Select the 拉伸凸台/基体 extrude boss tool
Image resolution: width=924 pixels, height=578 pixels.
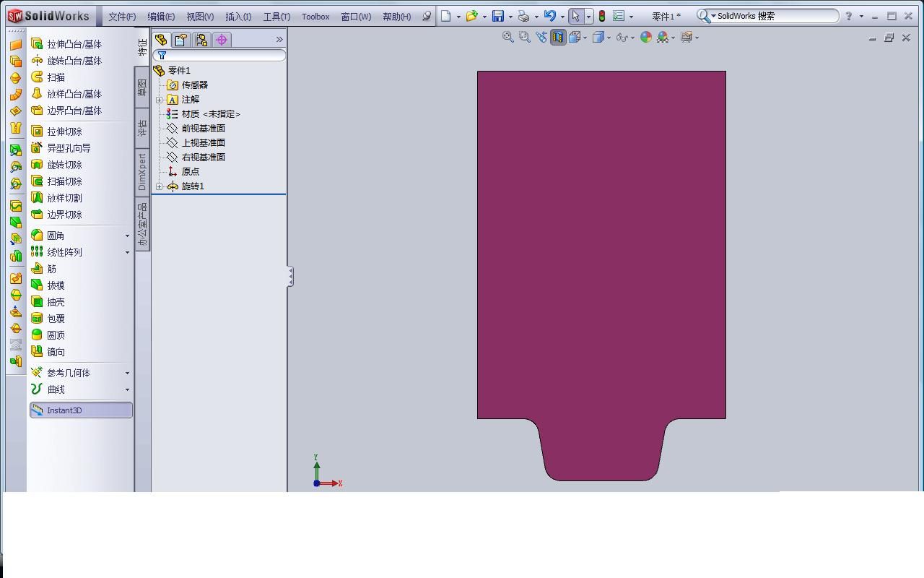(x=66, y=44)
